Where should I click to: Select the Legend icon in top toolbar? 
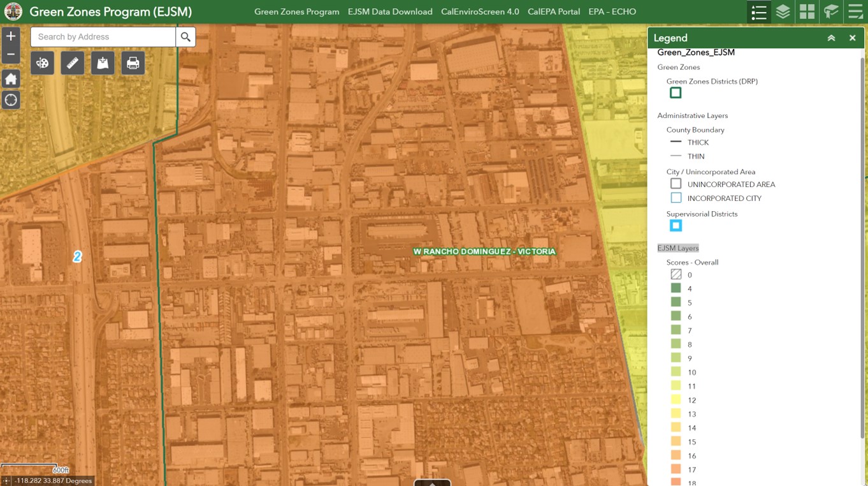pyautogui.click(x=758, y=11)
